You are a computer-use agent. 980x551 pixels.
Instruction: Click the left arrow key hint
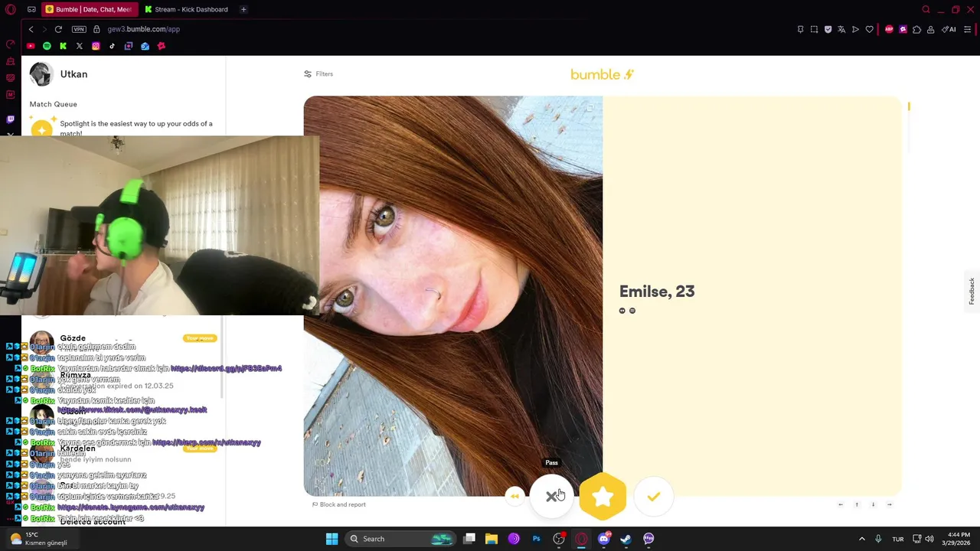tap(841, 504)
